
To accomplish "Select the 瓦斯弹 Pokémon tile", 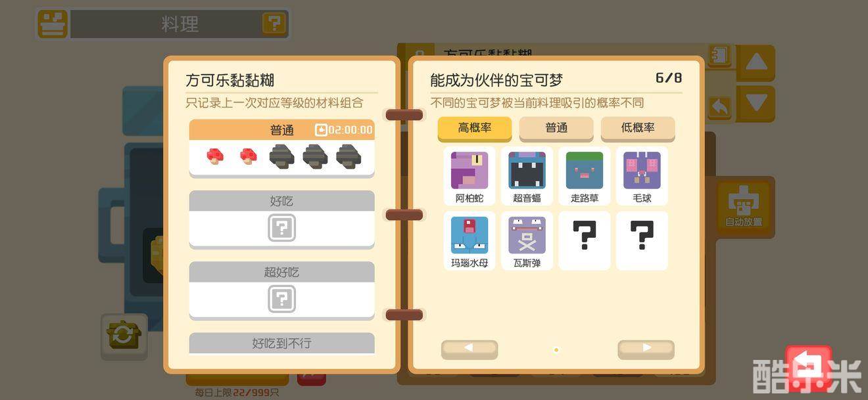I will pyautogui.click(x=527, y=241).
